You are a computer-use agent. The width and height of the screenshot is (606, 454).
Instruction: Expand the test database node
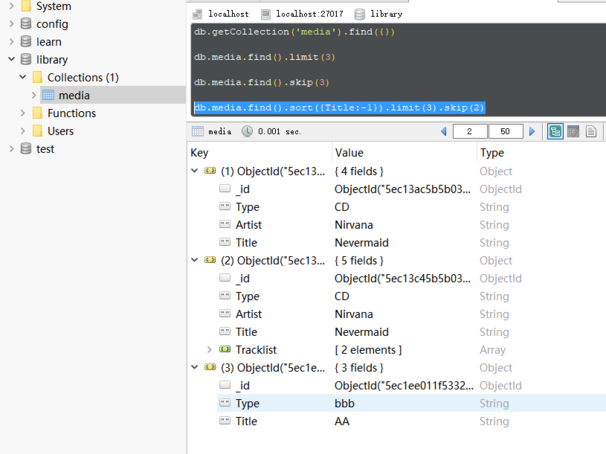[12, 149]
